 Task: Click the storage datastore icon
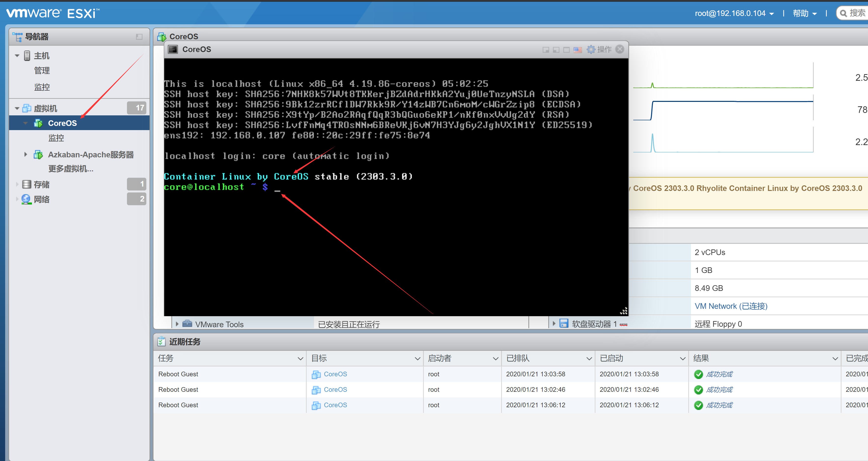click(27, 184)
